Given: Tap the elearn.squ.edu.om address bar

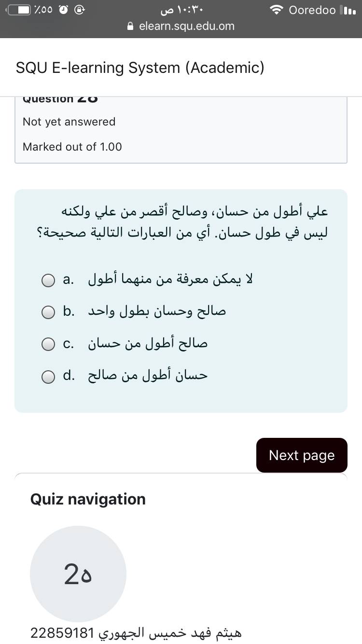Looking at the screenshot, I should (x=186, y=27).
